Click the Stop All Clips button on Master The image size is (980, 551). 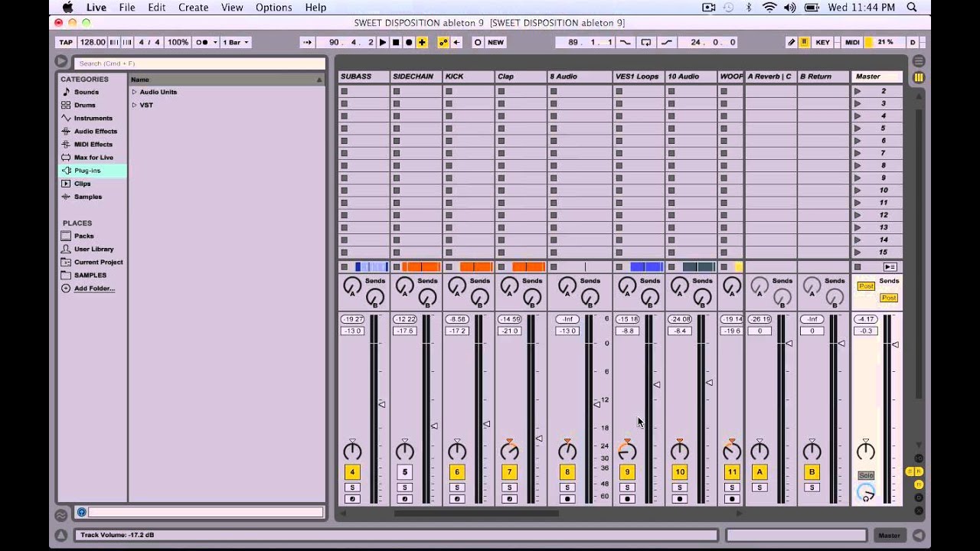click(857, 267)
